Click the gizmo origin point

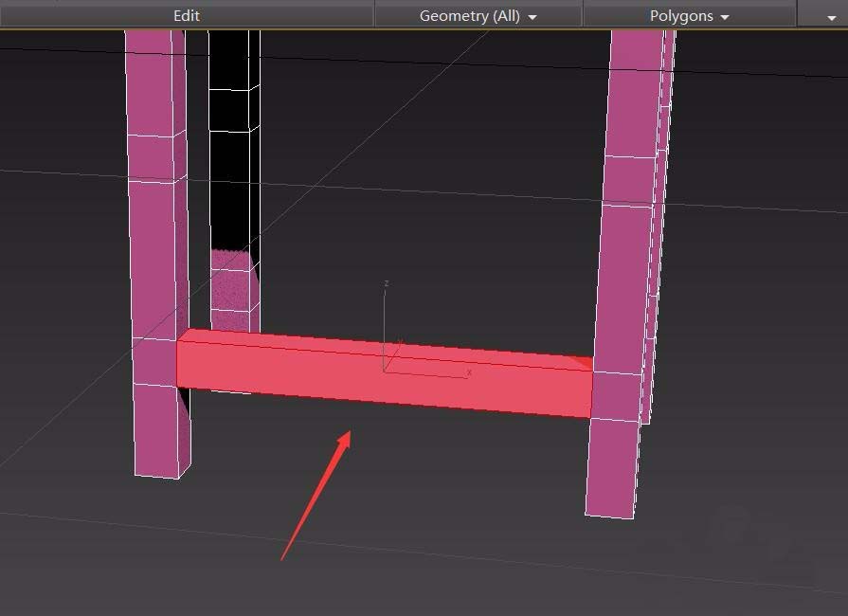[384, 371]
